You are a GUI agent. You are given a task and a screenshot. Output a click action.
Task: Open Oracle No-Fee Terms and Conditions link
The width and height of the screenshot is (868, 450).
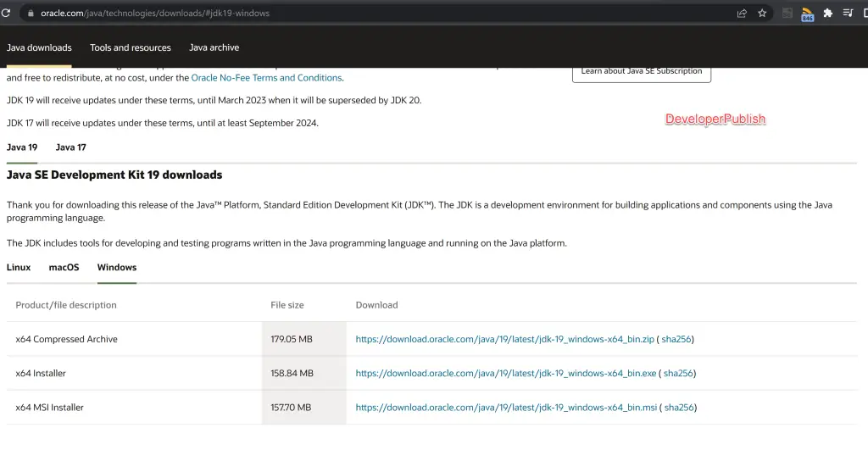click(266, 78)
